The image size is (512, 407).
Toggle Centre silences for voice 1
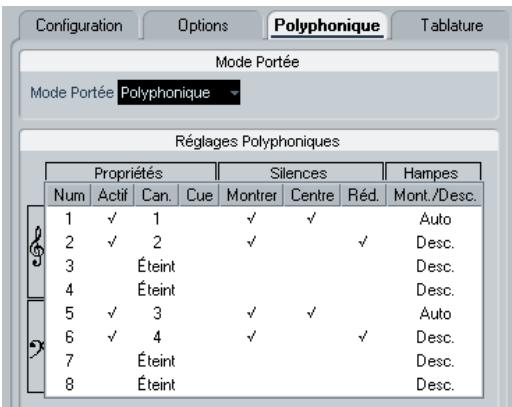coord(311,219)
